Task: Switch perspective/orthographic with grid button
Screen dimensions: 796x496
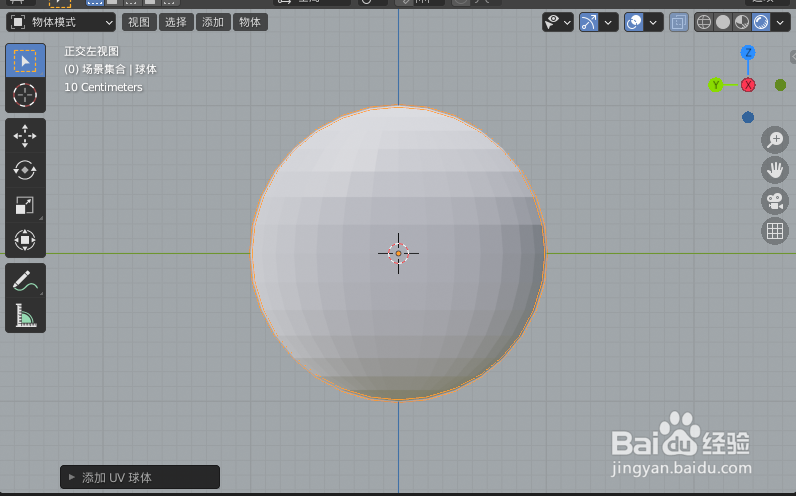Action: 775,231
